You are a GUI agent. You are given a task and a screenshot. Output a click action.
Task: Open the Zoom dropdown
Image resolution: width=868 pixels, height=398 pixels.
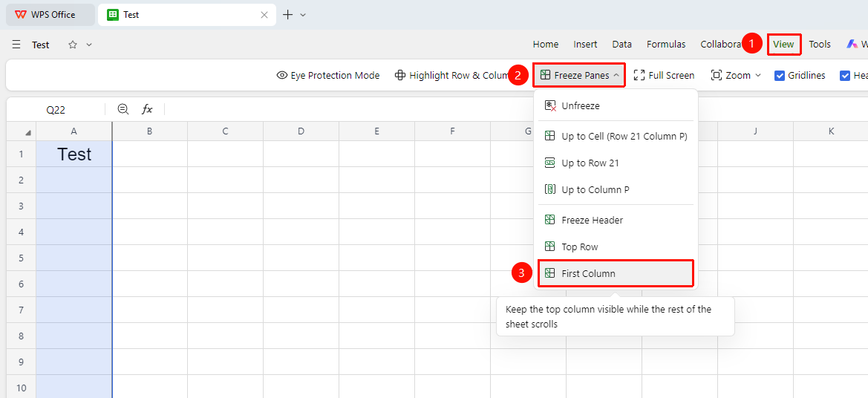[x=737, y=75]
